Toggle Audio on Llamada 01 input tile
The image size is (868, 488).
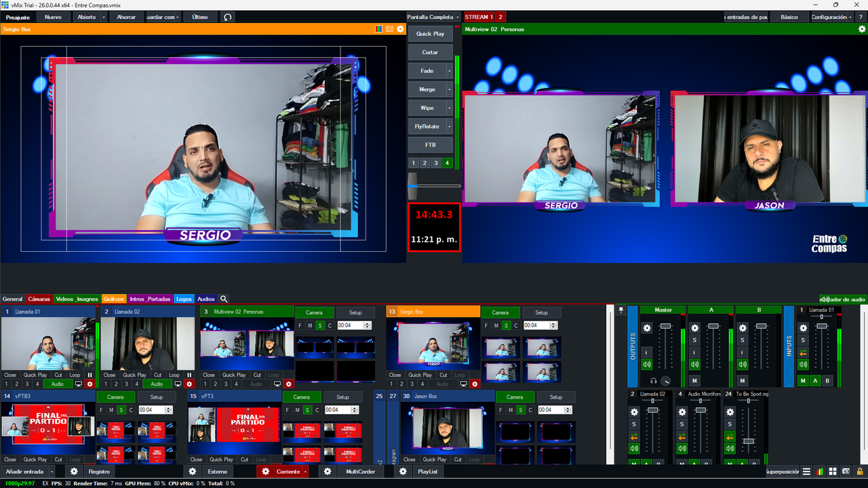click(58, 384)
